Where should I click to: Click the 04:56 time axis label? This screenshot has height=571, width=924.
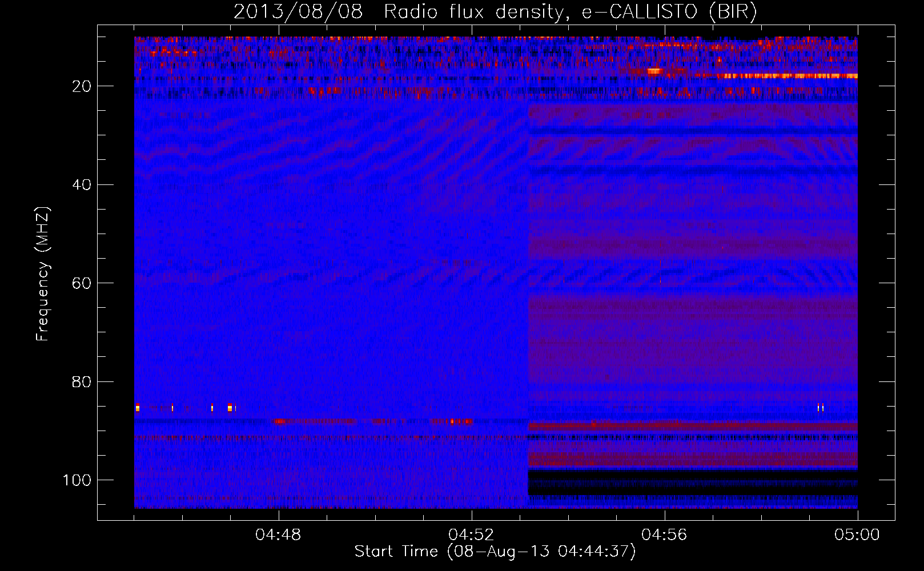(664, 535)
